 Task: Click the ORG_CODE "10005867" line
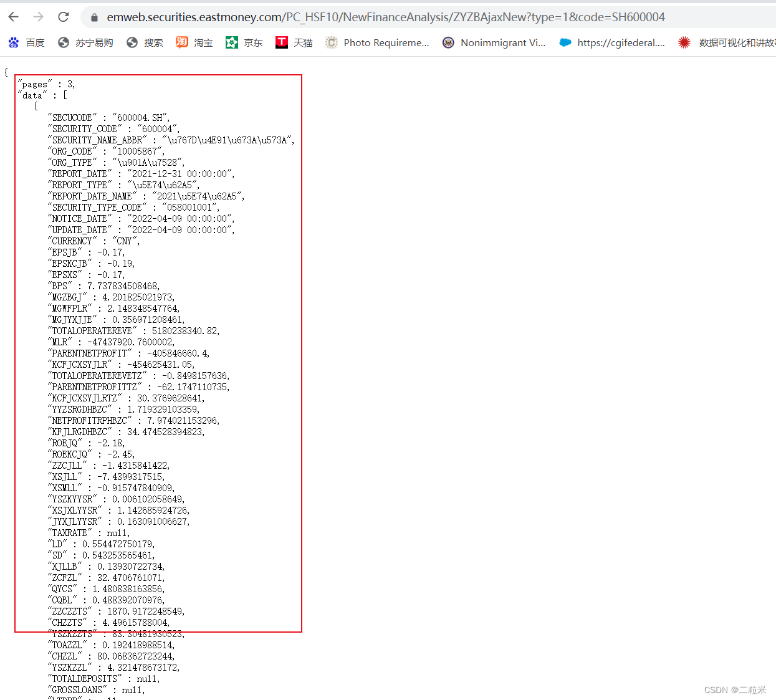(107, 151)
